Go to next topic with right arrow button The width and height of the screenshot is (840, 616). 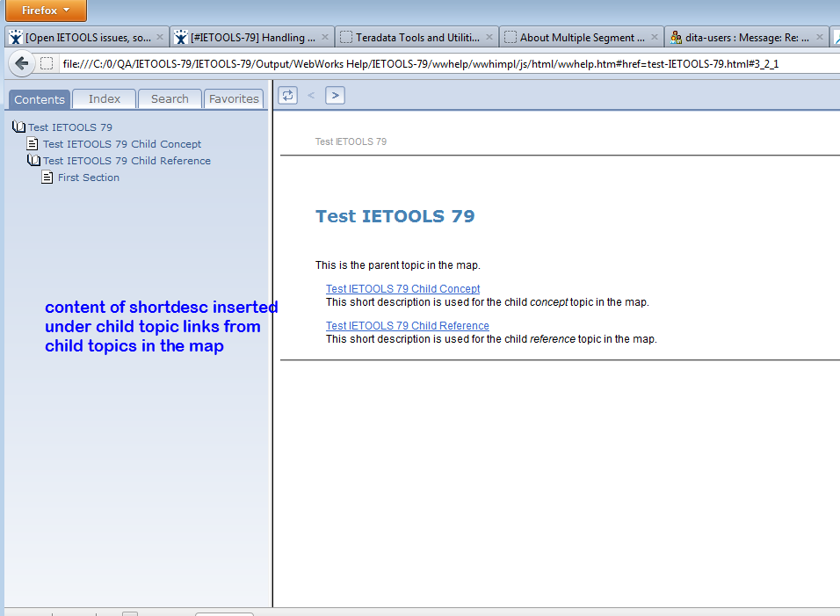tap(335, 95)
